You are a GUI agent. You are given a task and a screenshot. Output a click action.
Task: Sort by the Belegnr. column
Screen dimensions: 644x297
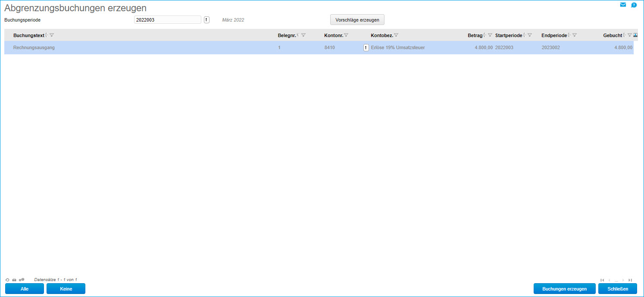[x=298, y=35]
